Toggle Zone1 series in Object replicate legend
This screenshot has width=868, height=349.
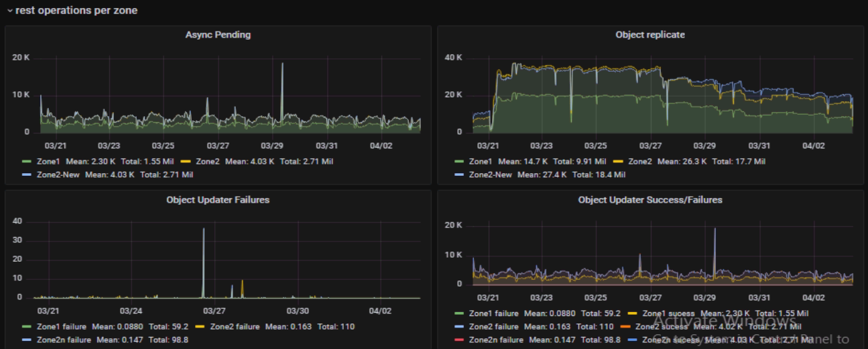pos(480,162)
